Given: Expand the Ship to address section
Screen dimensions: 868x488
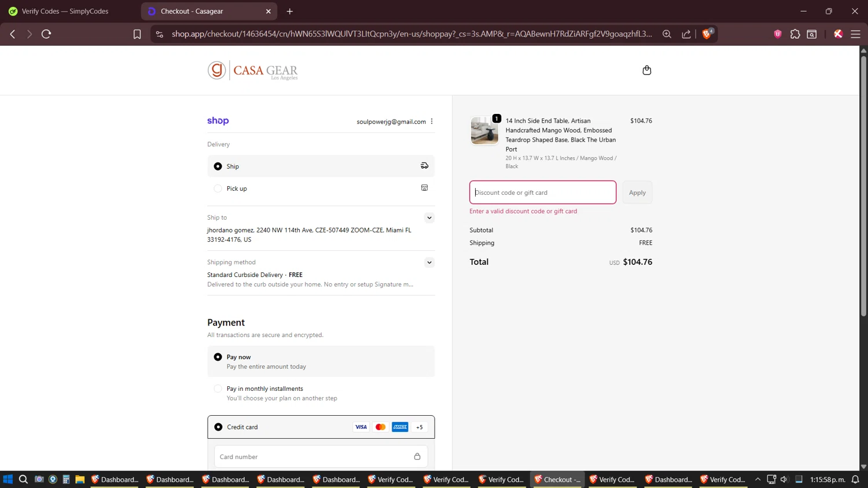Looking at the screenshot, I should [x=429, y=217].
